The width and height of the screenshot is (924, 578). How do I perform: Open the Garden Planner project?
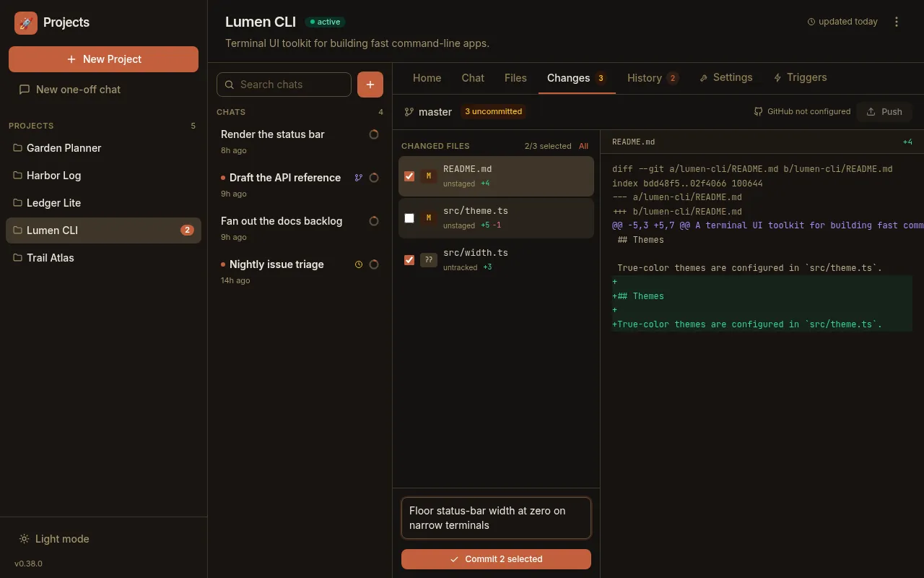103,148
